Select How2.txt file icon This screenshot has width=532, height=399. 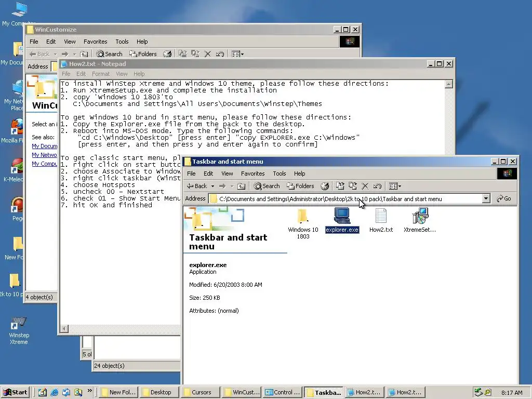click(x=381, y=216)
